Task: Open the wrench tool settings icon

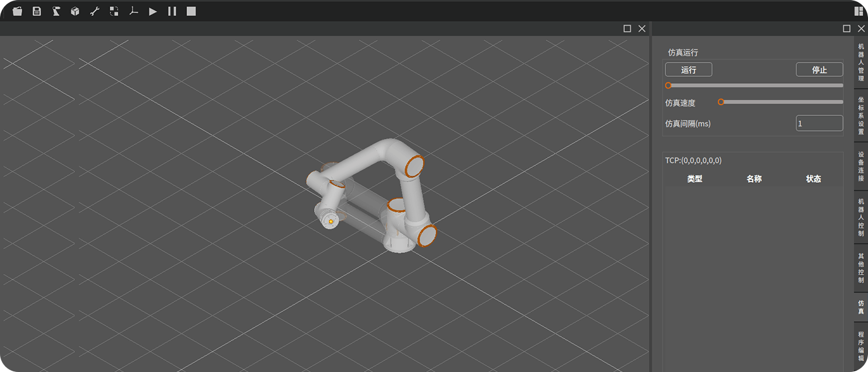Action: pos(95,11)
